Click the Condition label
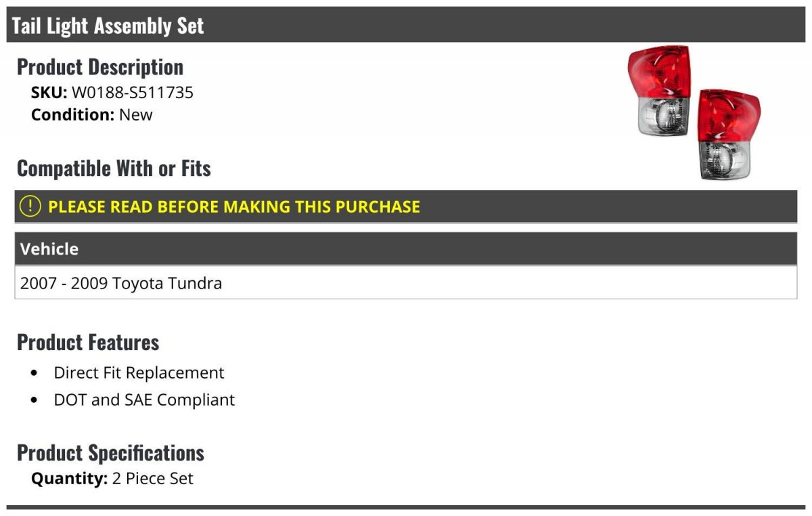812x516 pixels. (x=73, y=114)
